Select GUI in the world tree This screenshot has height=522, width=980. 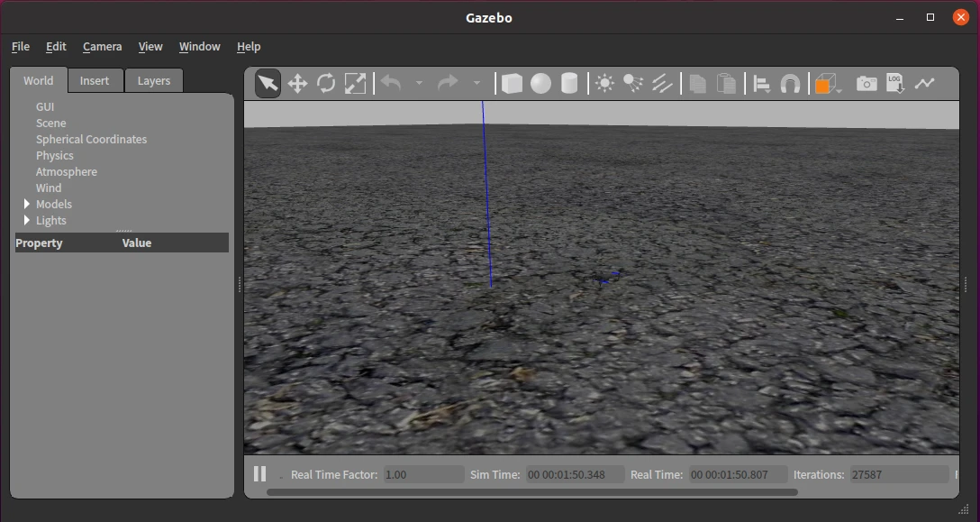[x=45, y=106]
